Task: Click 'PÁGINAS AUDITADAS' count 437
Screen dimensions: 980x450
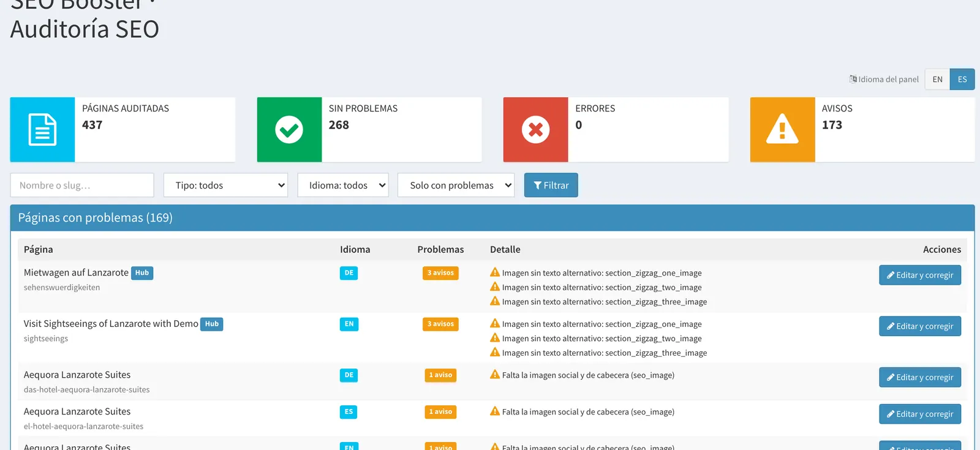Action: pyautogui.click(x=92, y=125)
